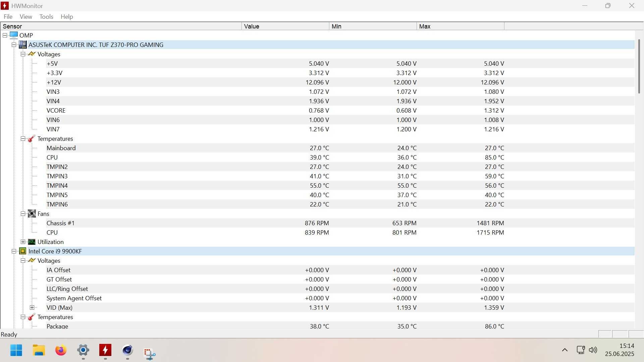Select the +12V voltage row
The image size is (644, 362).
point(340,82)
